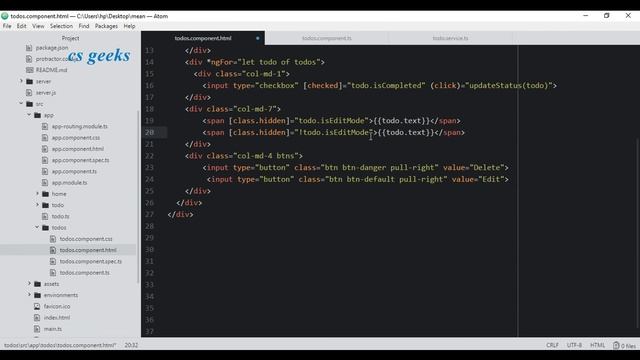Switch to todos.component.ts tab
The height and width of the screenshot is (360, 640).
[327, 38]
